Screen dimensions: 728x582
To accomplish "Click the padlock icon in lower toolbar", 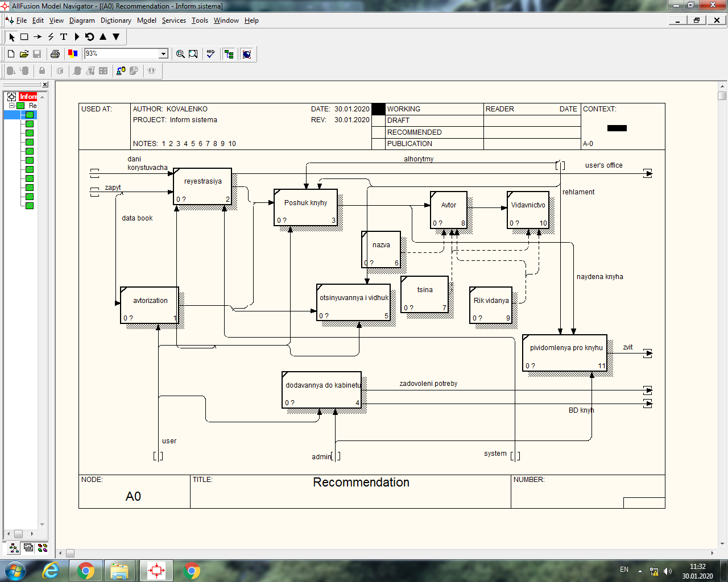I will pos(42,71).
